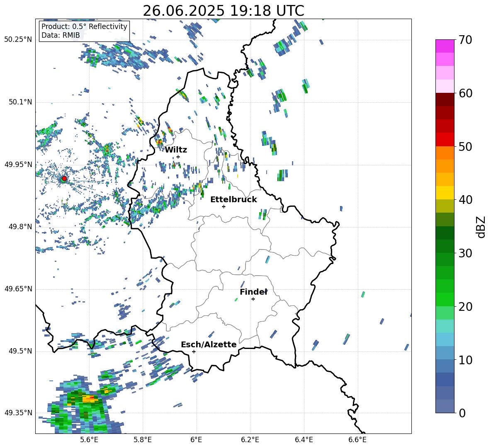The image size is (491, 448).
Task: Click the colorbar tick label 70
Action: click(x=465, y=40)
